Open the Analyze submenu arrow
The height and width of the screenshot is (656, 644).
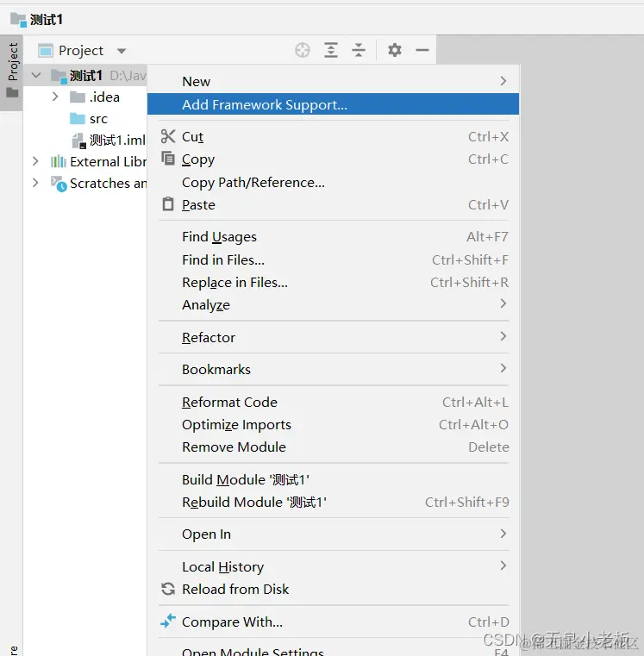click(x=503, y=303)
